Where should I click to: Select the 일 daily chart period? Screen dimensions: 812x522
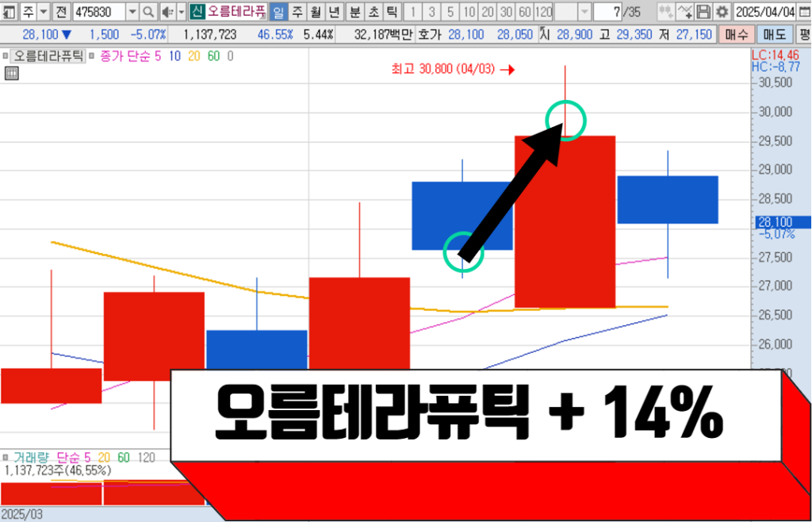coord(278,11)
